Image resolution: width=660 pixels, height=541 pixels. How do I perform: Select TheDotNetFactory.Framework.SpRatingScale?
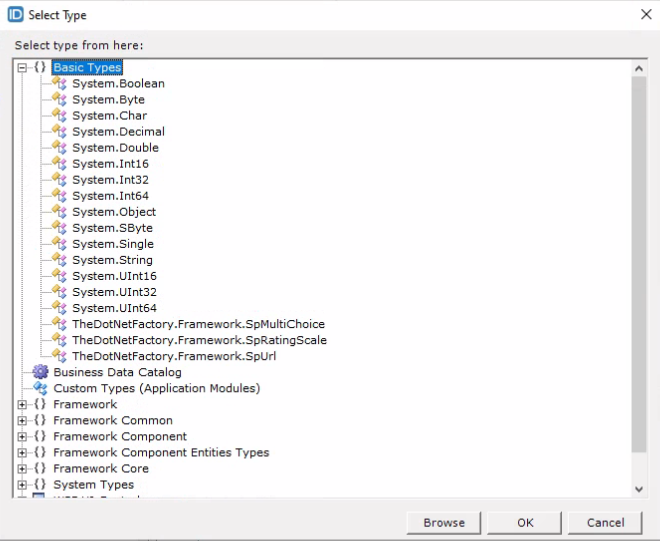[x=200, y=340]
